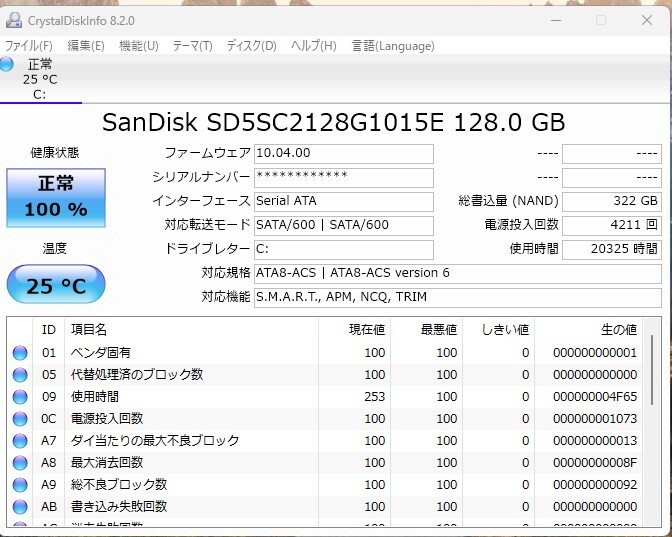The width and height of the screenshot is (672, 537).
Task: Click the status orb for row 05
Action: (20, 375)
